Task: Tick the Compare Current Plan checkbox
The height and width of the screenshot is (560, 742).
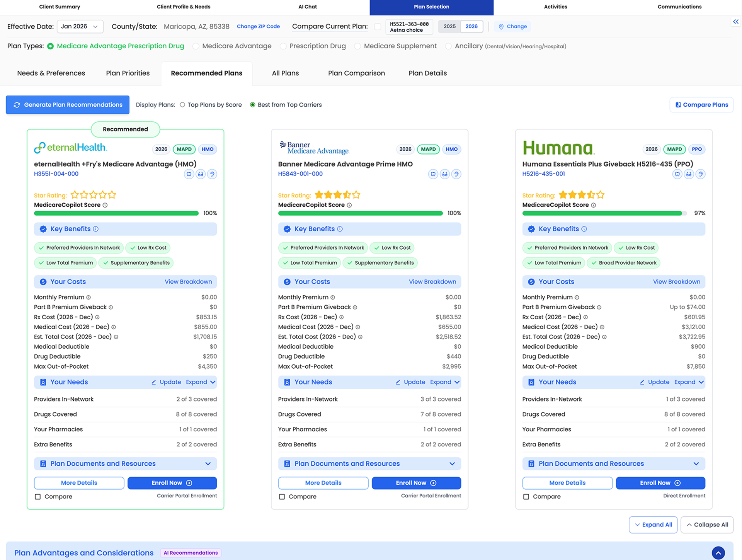Action: coord(378,27)
